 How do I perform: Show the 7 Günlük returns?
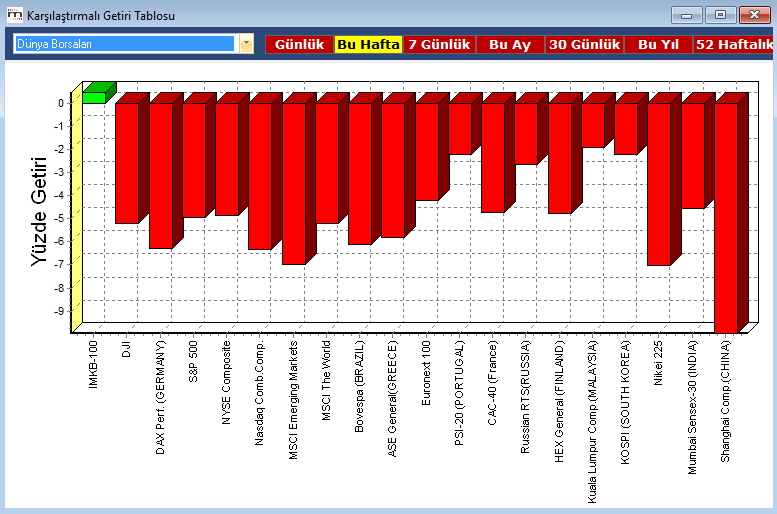pyautogui.click(x=439, y=45)
